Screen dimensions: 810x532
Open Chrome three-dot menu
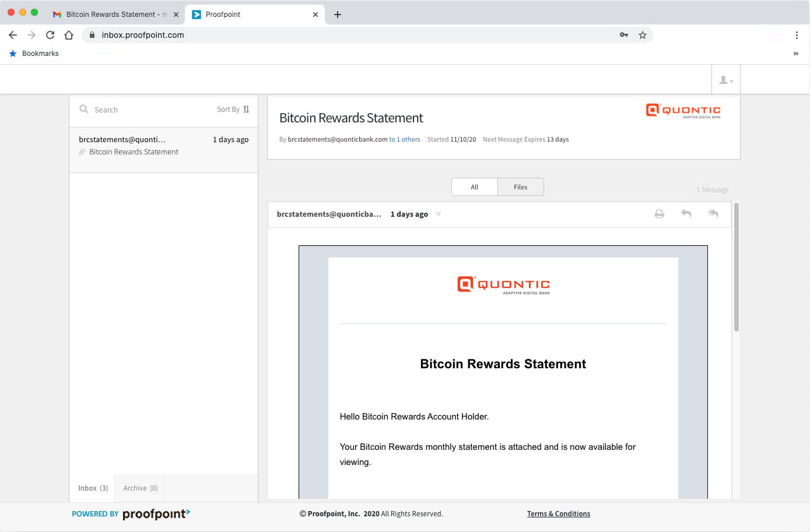797,35
